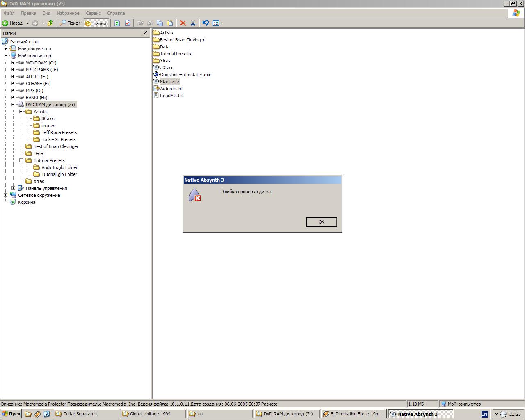Select the Xtras folder in tree
Viewport: 525px width, 420px height.
point(39,181)
